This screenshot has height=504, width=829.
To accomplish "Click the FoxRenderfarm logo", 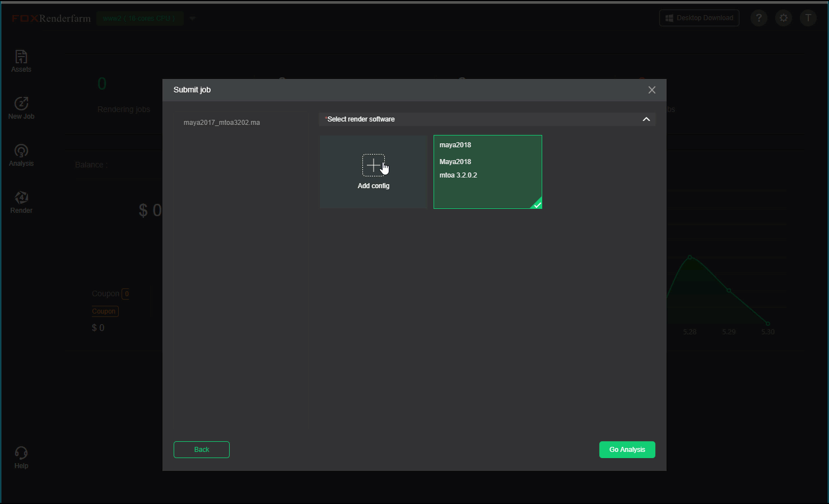I will click(51, 18).
